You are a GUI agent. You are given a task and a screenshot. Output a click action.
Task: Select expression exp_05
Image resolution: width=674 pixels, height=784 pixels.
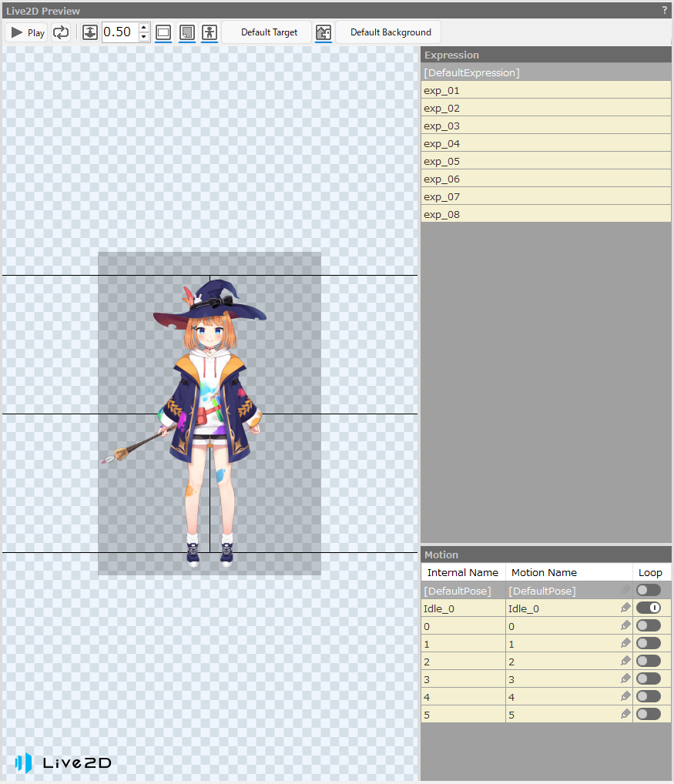click(546, 161)
